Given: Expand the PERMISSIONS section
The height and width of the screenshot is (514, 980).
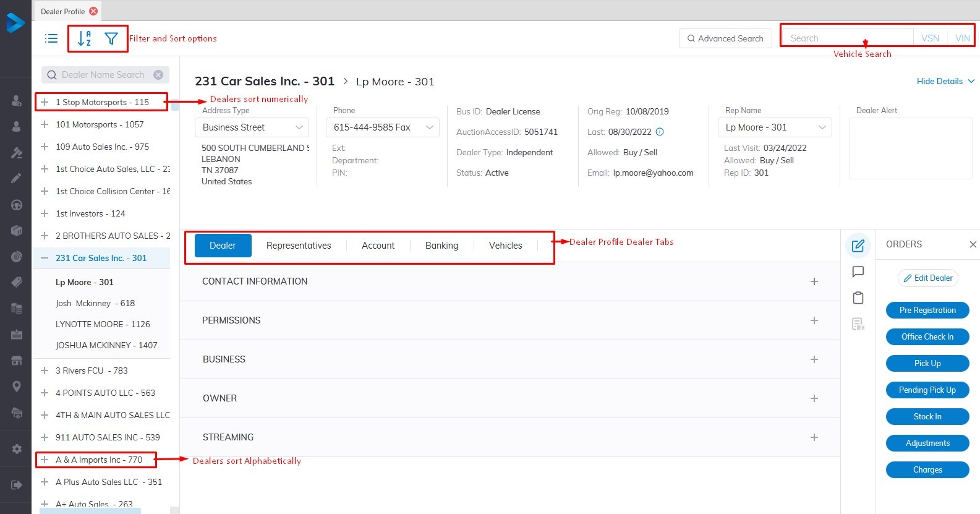Looking at the screenshot, I should pos(814,320).
